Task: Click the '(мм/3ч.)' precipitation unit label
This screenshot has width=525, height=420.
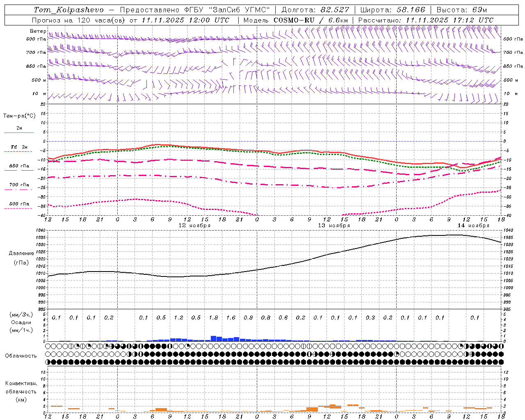Action: (x=21, y=315)
